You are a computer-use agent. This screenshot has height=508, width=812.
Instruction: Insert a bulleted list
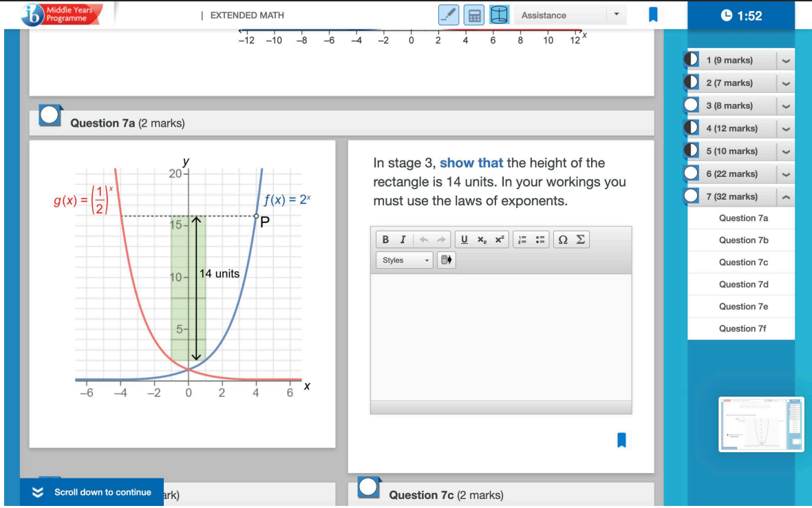tap(539, 240)
